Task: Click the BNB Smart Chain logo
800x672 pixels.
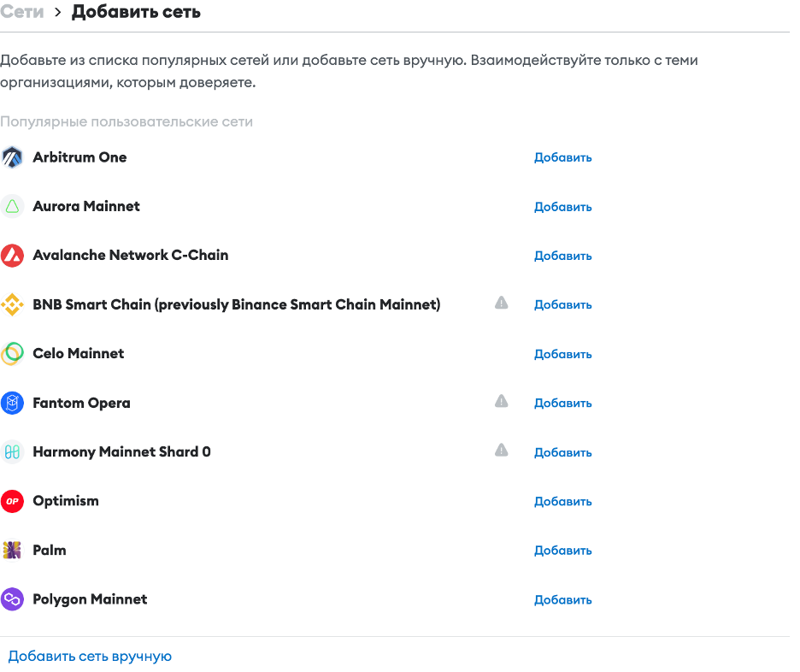Action: (12, 304)
